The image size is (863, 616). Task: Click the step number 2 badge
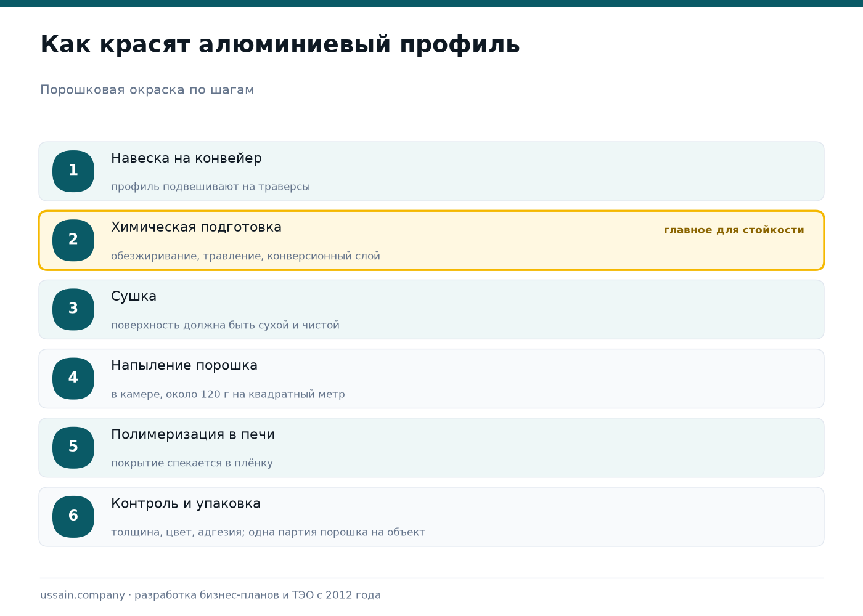(x=73, y=240)
